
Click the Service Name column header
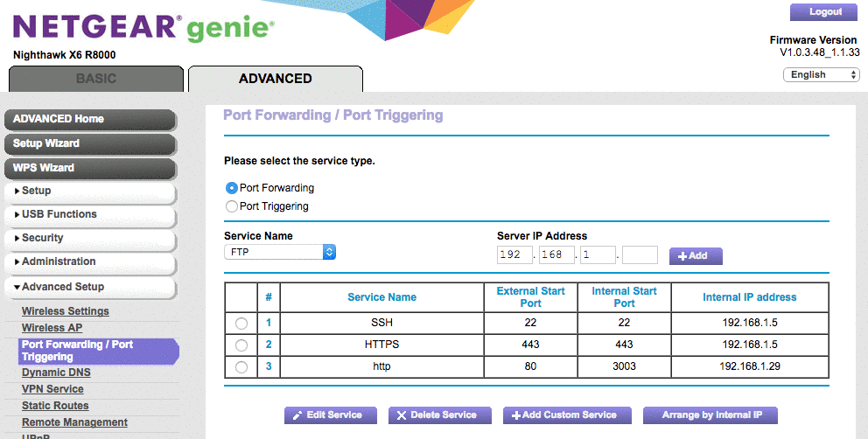[382, 297]
